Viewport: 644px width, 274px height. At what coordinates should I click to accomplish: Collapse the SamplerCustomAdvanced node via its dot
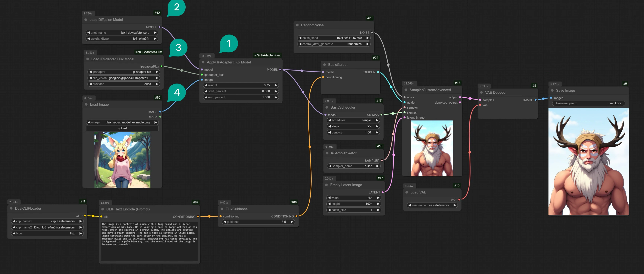tap(406, 90)
